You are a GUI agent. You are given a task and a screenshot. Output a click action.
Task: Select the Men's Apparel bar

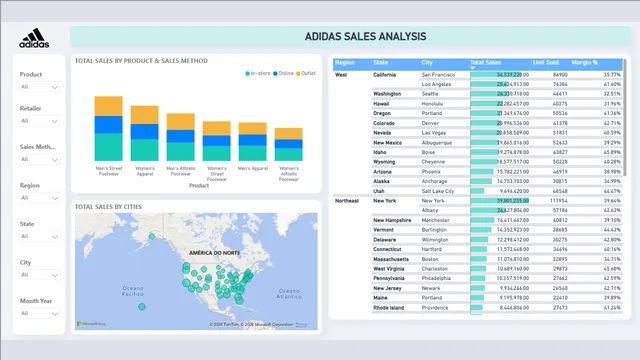[x=253, y=142]
